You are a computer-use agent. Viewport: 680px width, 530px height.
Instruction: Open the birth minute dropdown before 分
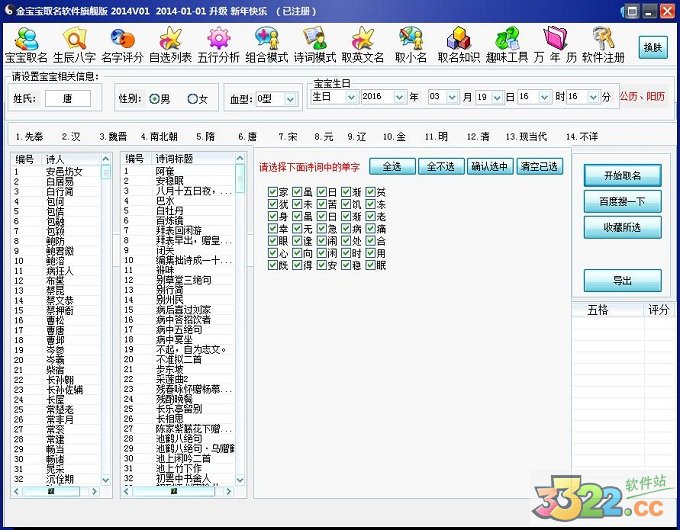point(593,97)
